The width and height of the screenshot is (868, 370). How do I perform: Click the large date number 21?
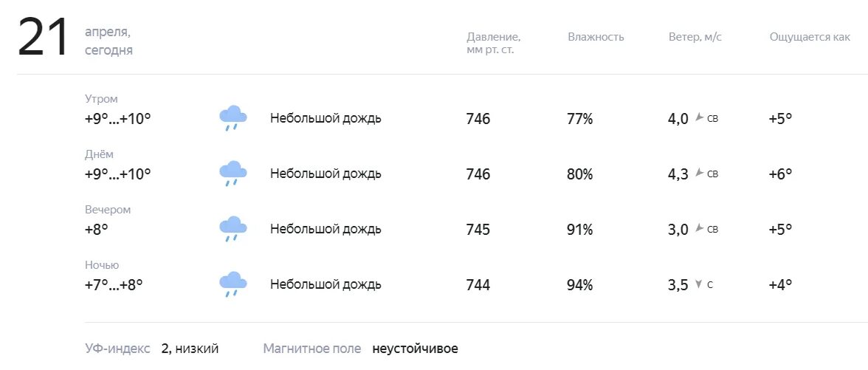43,37
